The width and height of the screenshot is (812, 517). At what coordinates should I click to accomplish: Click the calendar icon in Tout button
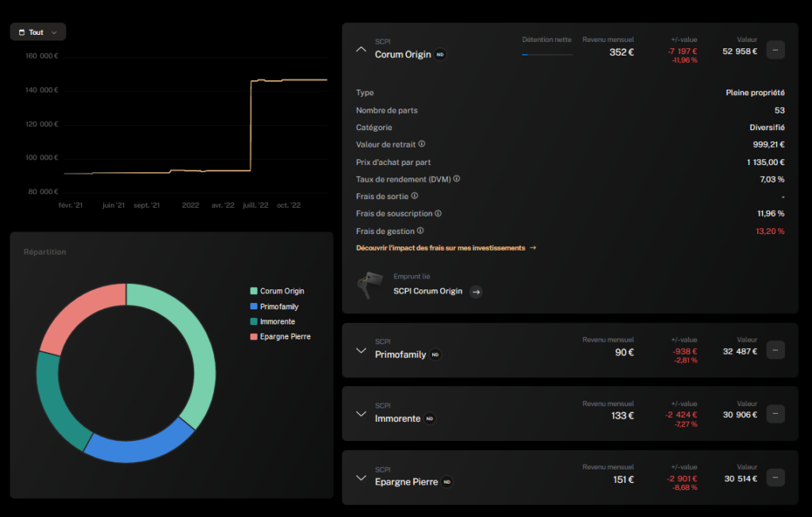pos(21,33)
